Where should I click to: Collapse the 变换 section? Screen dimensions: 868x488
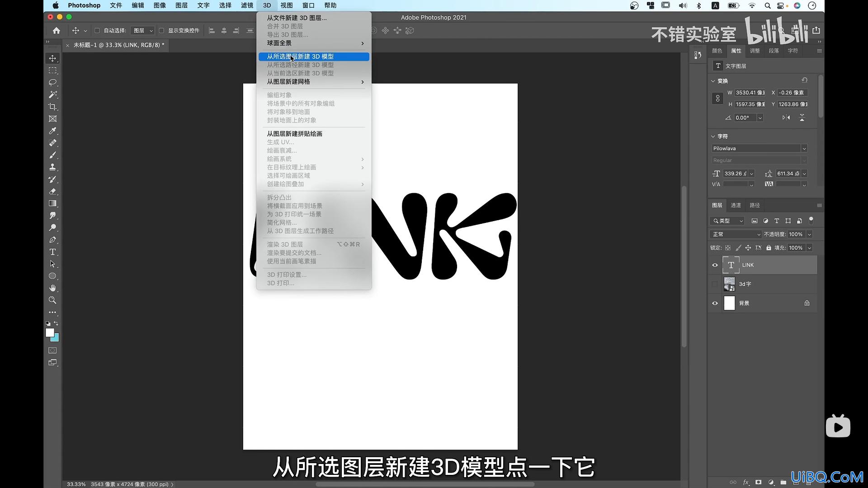(x=713, y=81)
